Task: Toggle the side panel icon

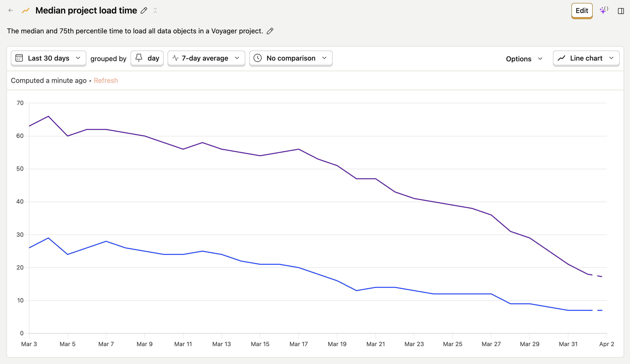Action: tap(621, 11)
